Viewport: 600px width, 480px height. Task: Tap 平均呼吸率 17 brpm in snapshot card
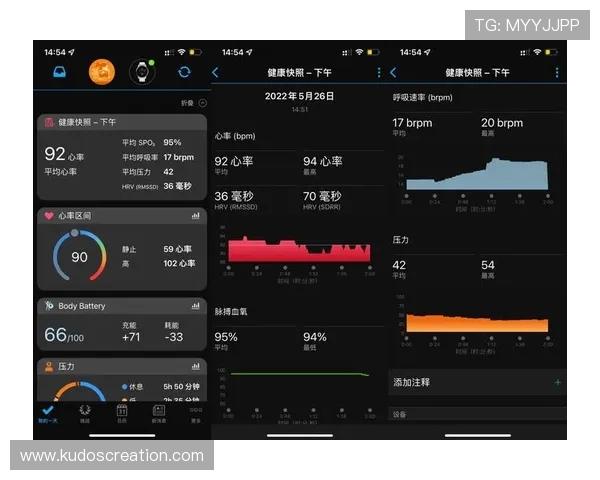158,157
